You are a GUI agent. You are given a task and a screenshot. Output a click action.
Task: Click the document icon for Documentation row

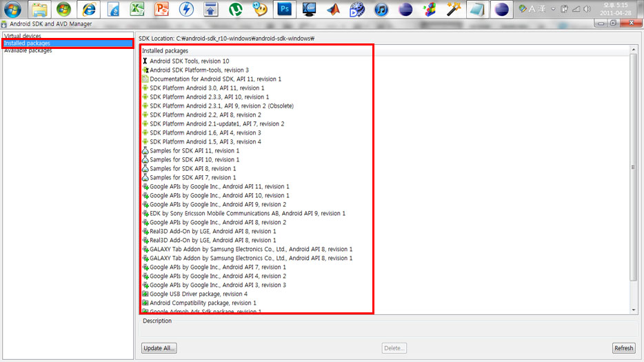[145, 79]
